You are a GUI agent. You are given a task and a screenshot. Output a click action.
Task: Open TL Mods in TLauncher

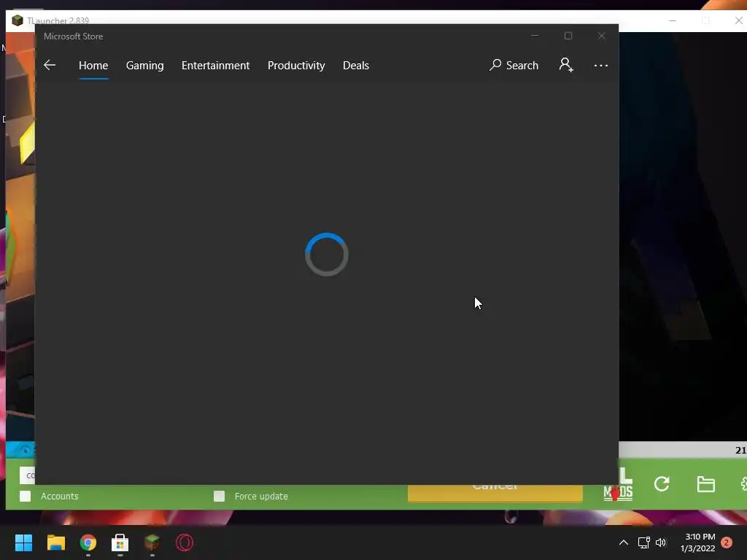point(618,485)
